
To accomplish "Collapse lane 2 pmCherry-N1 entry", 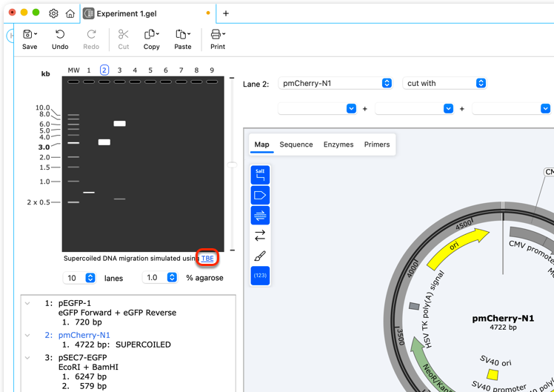I will pos(27,335).
